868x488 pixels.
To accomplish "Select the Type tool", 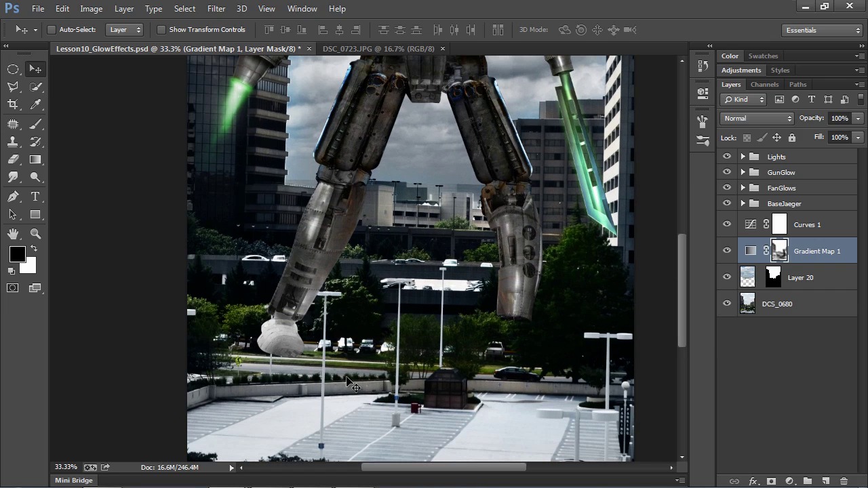I will click(35, 197).
